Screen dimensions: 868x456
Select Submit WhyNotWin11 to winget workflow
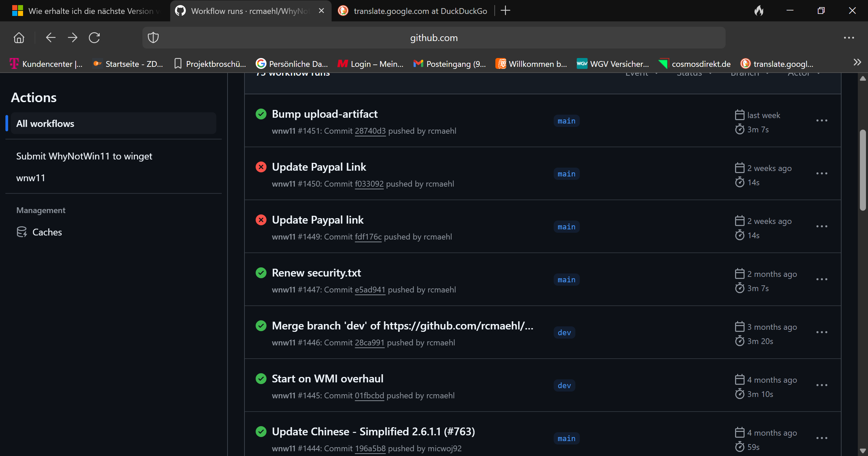84,156
